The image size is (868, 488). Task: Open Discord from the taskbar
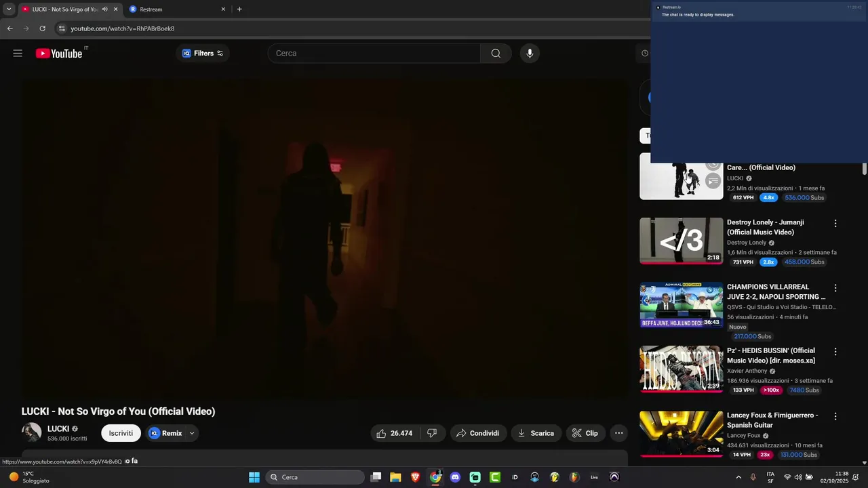455,477
